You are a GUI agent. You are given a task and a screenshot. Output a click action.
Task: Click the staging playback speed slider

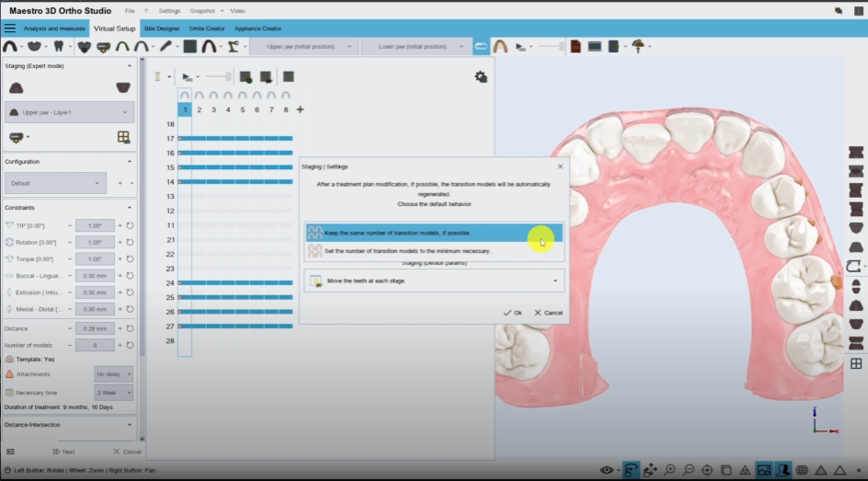218,76
